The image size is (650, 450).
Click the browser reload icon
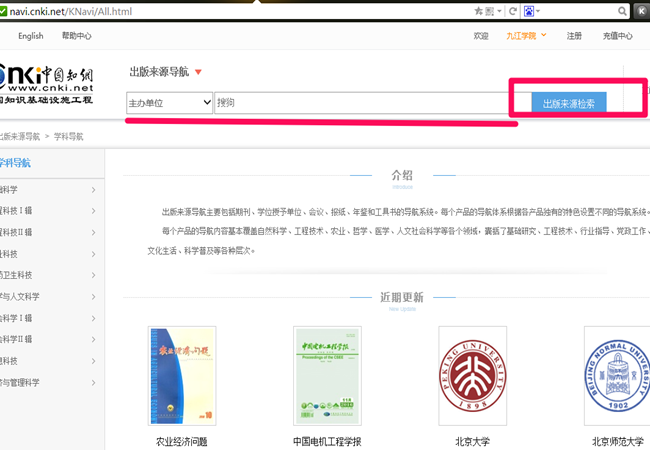tap(513, 11)
